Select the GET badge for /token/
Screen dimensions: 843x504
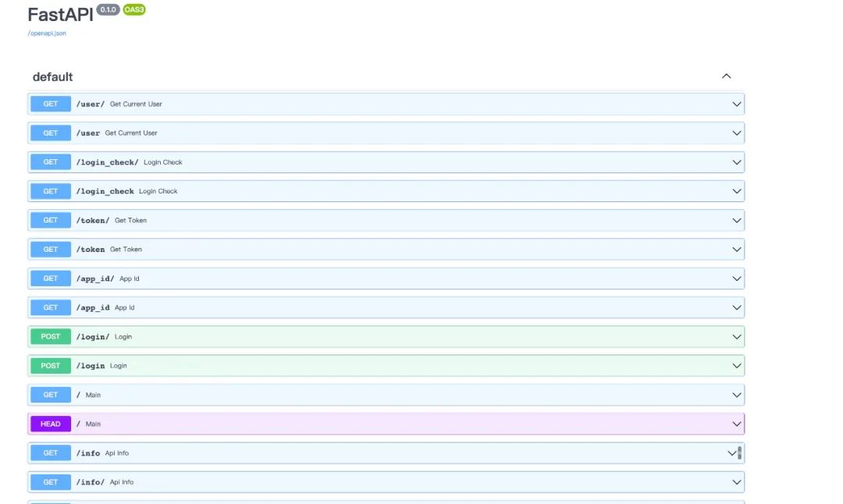(x=51, y=220)
